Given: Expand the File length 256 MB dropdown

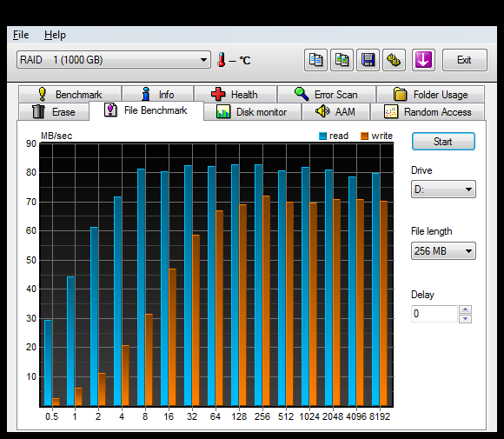Looking at the screenshot, I should (x=443, y=251).
